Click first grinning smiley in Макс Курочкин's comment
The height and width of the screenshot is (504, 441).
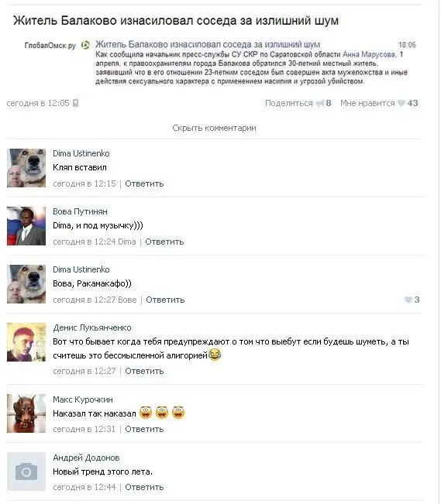click(146, 413)
